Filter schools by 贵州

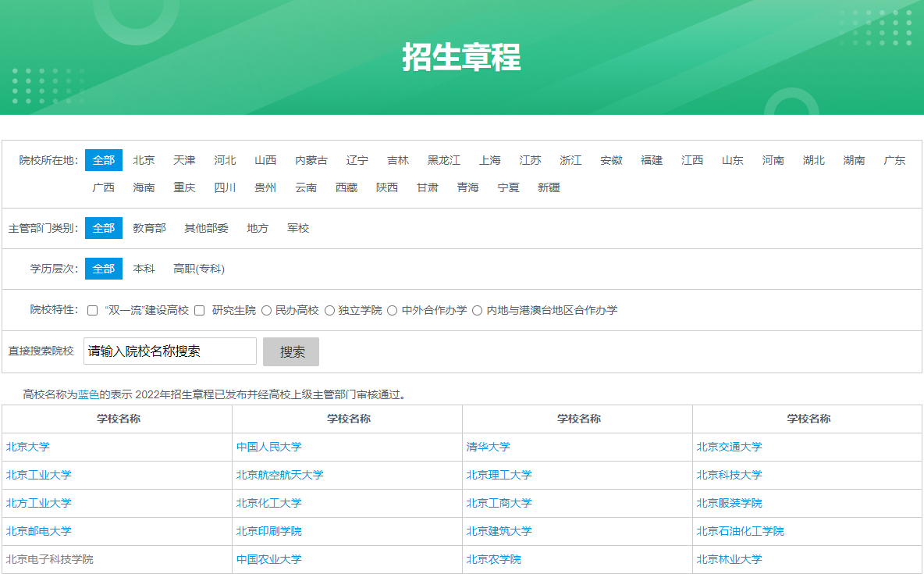(x=265, y=187)
